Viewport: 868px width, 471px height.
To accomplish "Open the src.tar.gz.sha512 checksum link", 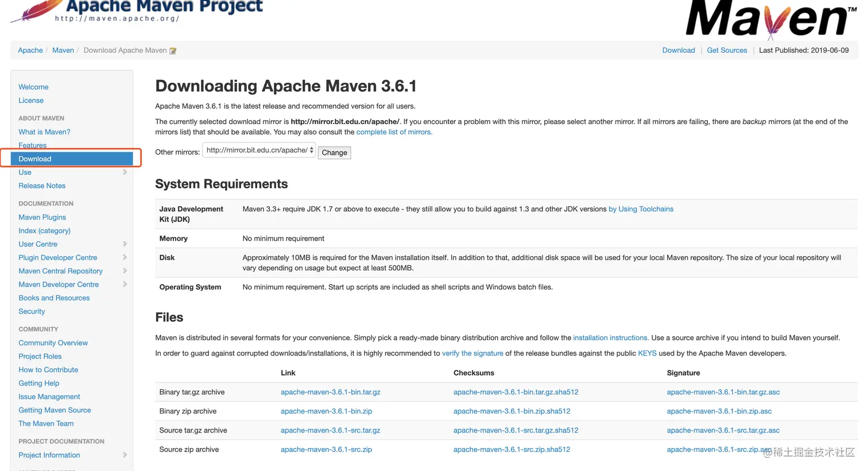I will click(x=516, y=430).
